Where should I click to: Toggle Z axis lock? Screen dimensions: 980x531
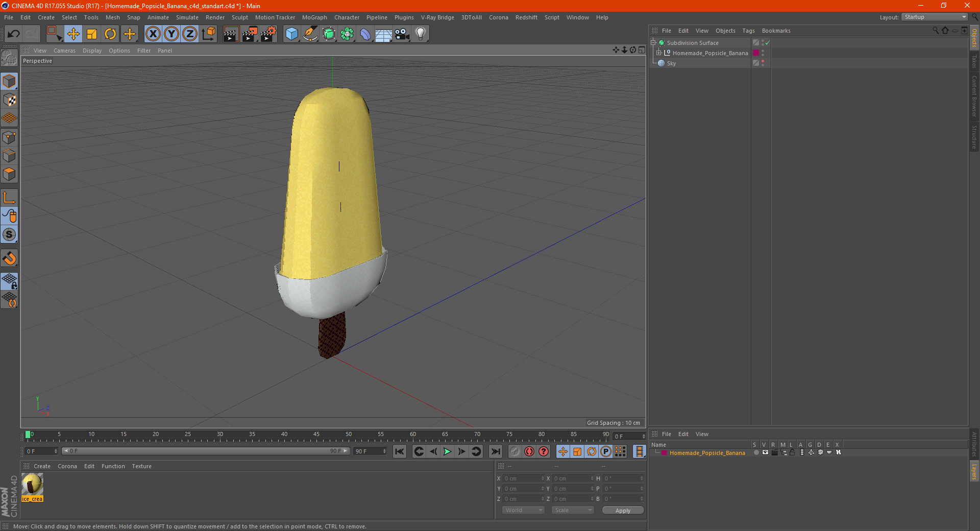coord(190,34)
